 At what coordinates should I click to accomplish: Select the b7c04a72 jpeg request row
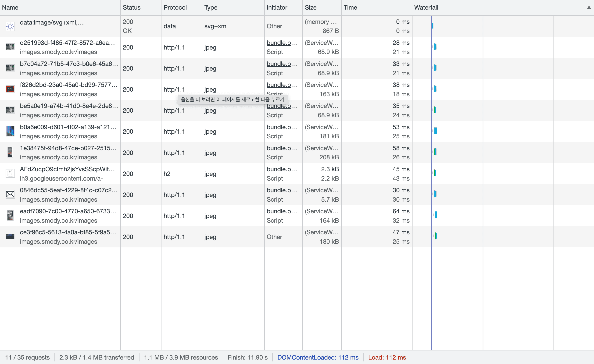(69, 64)
